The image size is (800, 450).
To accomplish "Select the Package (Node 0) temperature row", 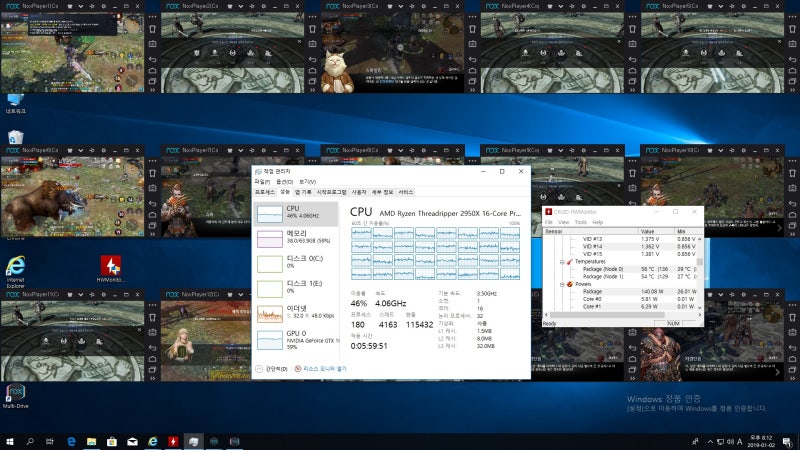I will point(620,269).
